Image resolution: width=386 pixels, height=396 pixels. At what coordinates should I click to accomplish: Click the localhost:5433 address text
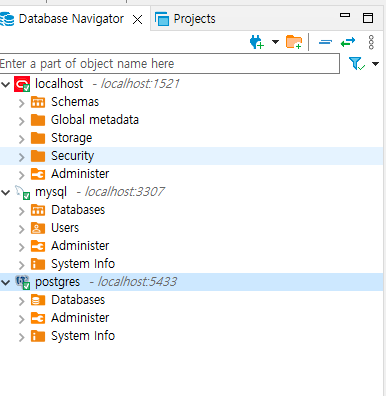click(x=137, y=282)
